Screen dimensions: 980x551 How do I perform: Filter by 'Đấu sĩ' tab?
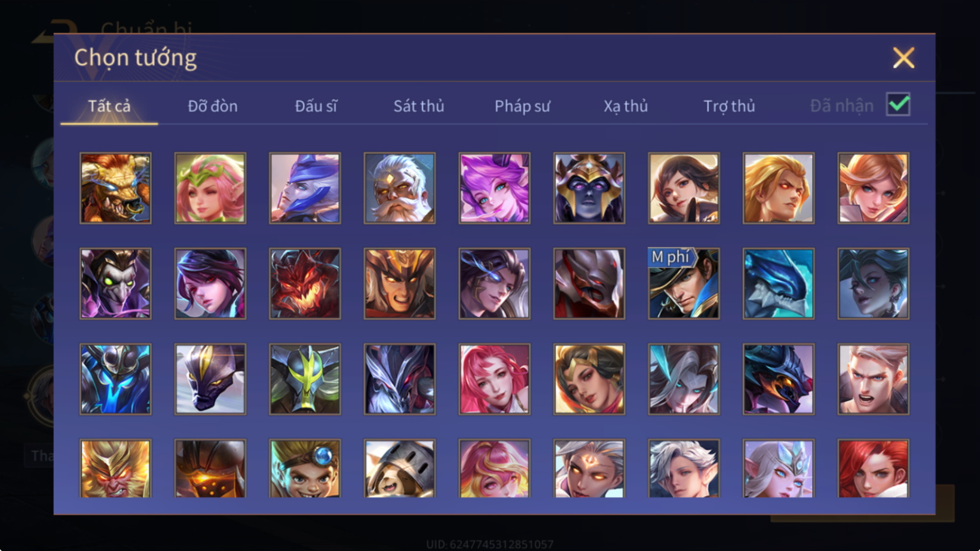click(316, 106)
